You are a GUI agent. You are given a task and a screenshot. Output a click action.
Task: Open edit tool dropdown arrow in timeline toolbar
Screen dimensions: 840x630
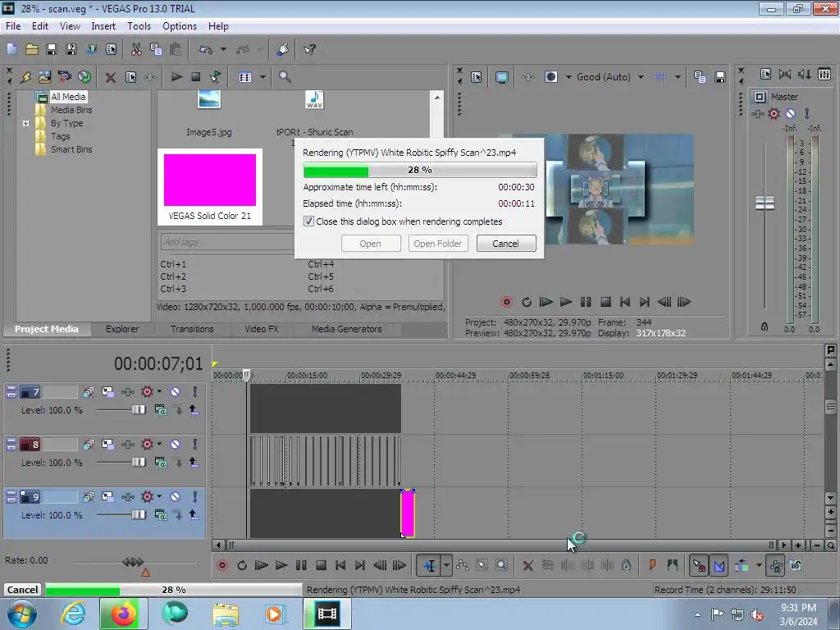[446, 565]
